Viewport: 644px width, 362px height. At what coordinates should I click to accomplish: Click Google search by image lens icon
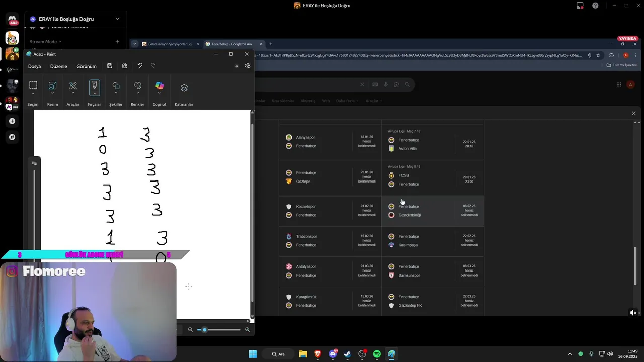396,85
